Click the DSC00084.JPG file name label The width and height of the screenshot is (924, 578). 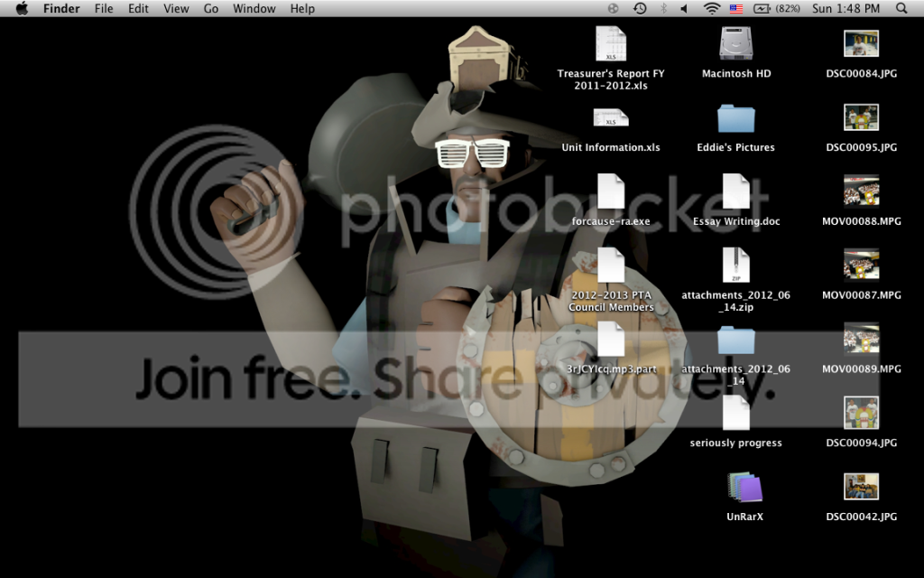pyautogui.click(x=861, y=74)
